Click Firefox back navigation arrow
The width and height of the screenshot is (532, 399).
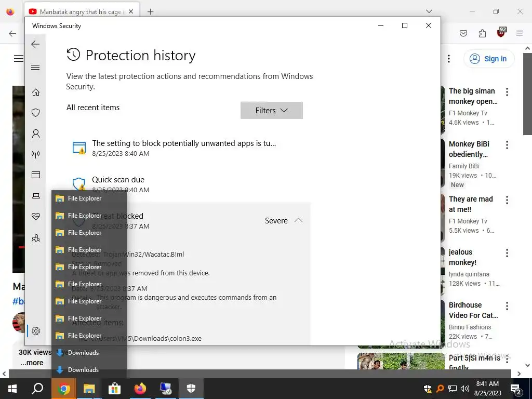click(x=12, y=33)
